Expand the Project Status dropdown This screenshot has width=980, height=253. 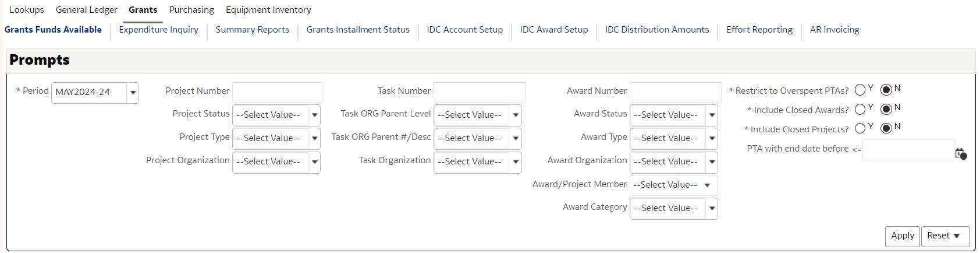[x=314, y=115]
